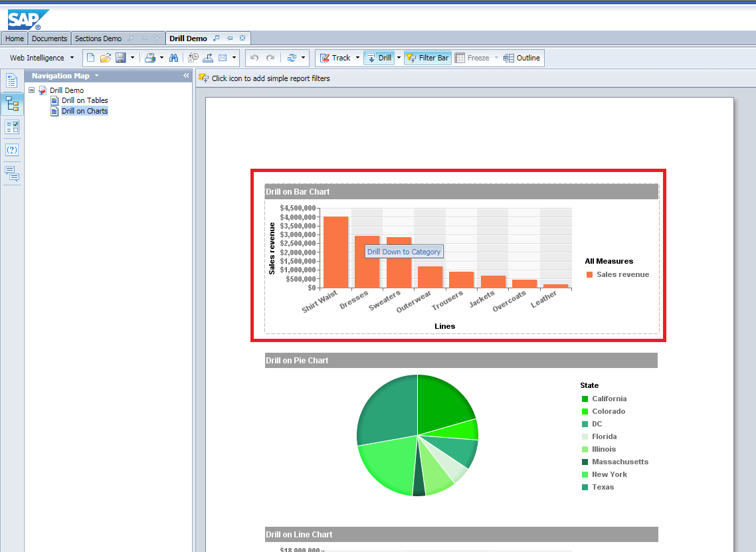
Task: Click the Open folder icon
Action: point(105,58)
